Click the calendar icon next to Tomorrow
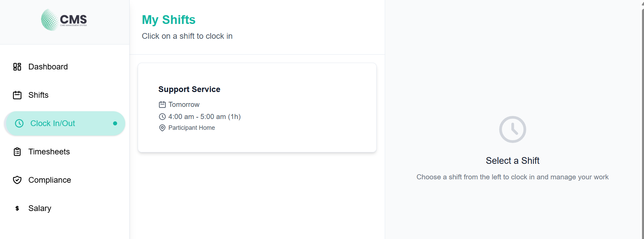 (162, 104)
